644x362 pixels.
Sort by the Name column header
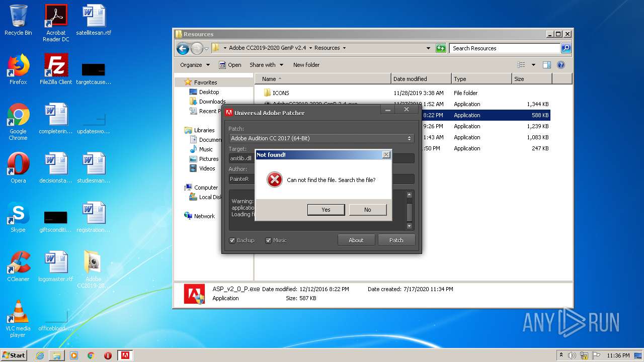coord(323,79)
